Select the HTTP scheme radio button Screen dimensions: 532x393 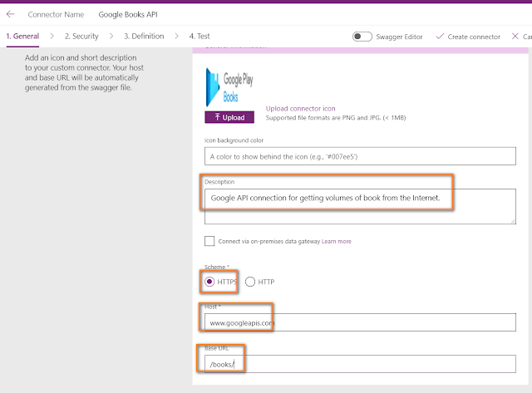click(x=250, y=282)
